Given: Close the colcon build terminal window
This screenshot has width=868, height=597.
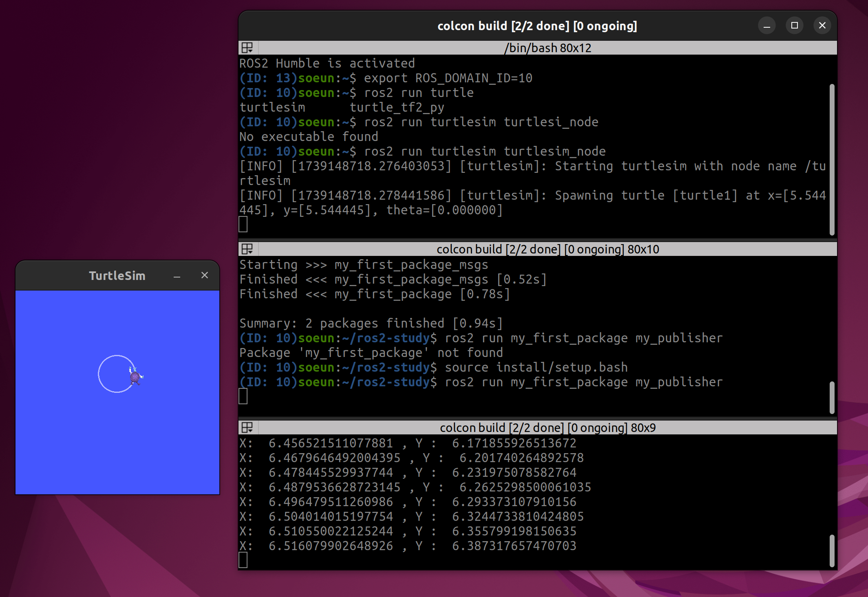Looking at the screenshot, I should [822, 26].
